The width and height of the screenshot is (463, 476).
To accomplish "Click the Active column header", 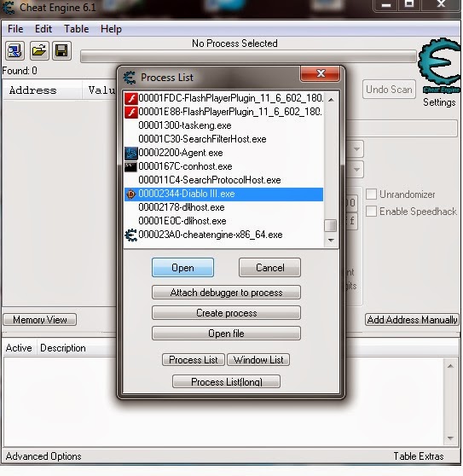I will pyautogui.click(x=19, y=348).
